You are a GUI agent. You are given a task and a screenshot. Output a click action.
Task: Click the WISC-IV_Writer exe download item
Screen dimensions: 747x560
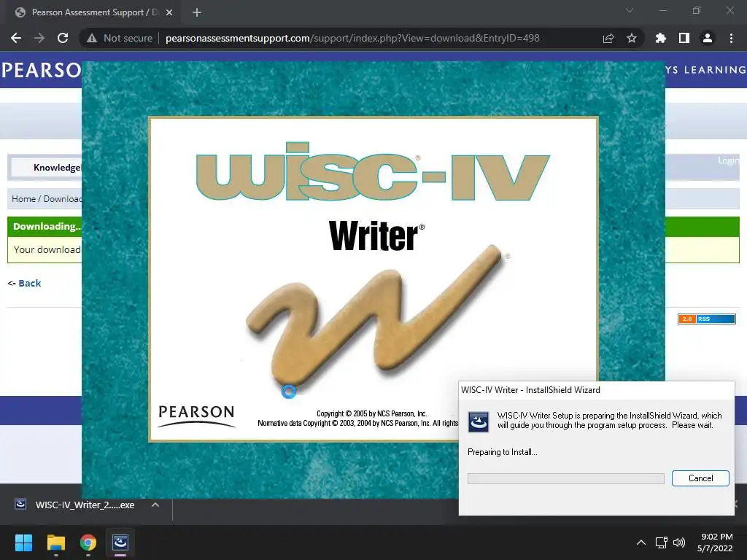85,505
